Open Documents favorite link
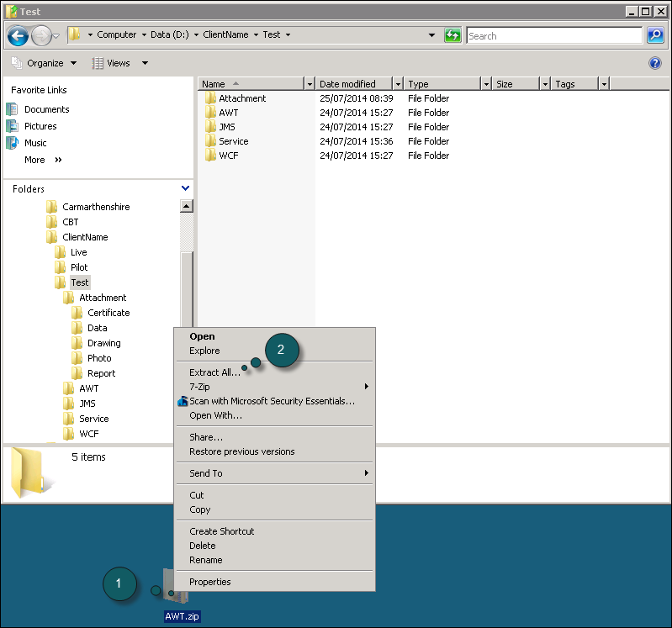This screenshot has width=672, height=628. (x=47, y=109)
